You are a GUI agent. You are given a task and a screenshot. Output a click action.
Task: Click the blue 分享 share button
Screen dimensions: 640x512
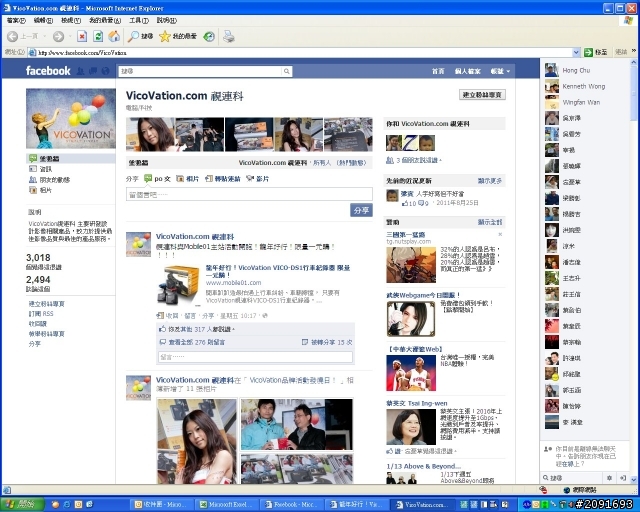coord(361,210)
